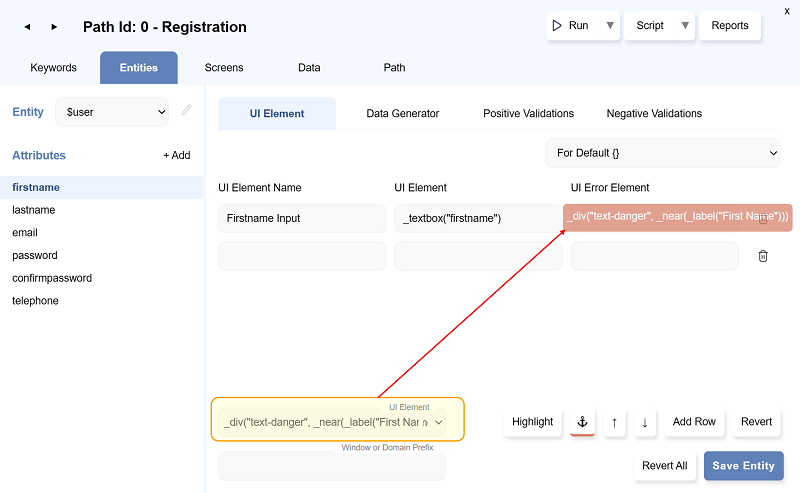Close the panel with the x icon
Viewport: 800px width, 493px height.
[787, 9]
